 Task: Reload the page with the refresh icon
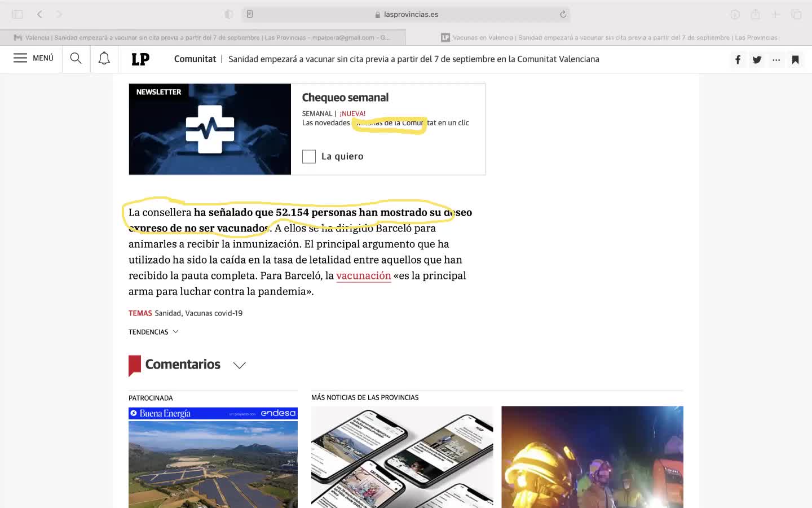point(563,14)
